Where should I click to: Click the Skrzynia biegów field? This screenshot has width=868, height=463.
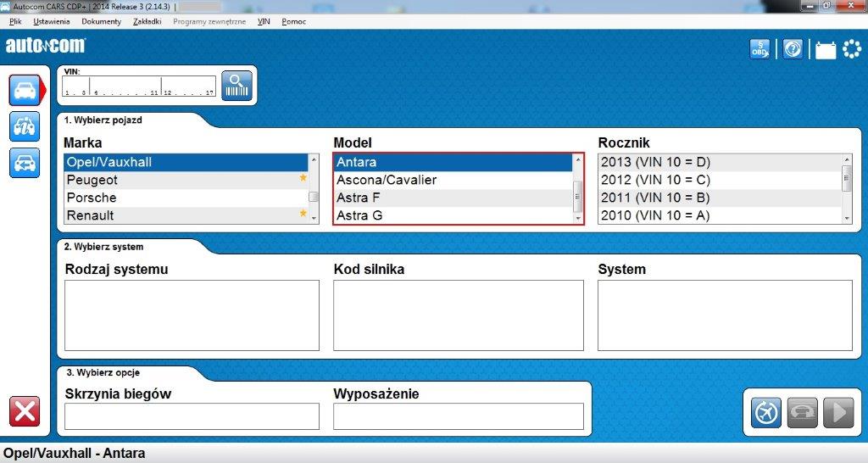(x=192, y=416)
